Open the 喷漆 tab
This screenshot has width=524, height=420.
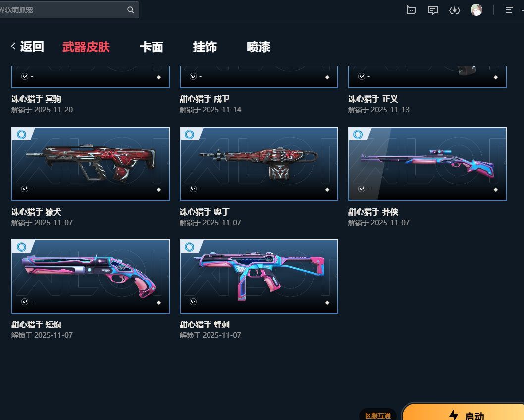point(259,47)
